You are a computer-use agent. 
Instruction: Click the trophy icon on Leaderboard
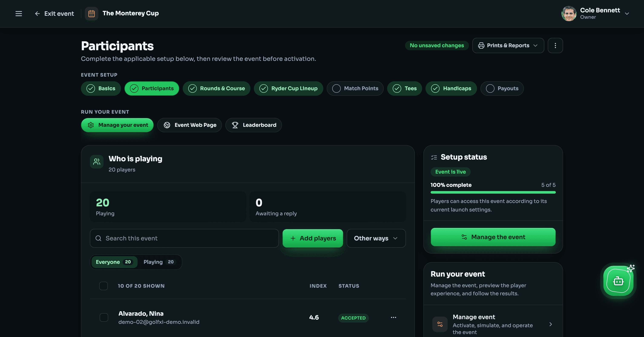pyautogui.click(x=235, y=125)
